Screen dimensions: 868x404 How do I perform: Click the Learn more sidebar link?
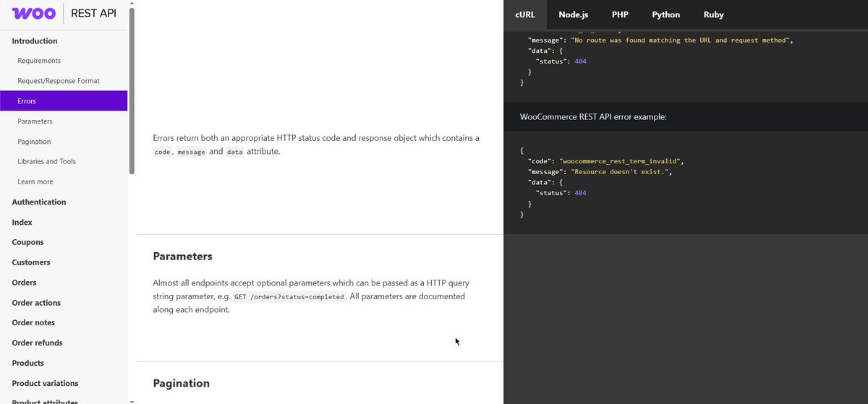click(x=35, y=181)
